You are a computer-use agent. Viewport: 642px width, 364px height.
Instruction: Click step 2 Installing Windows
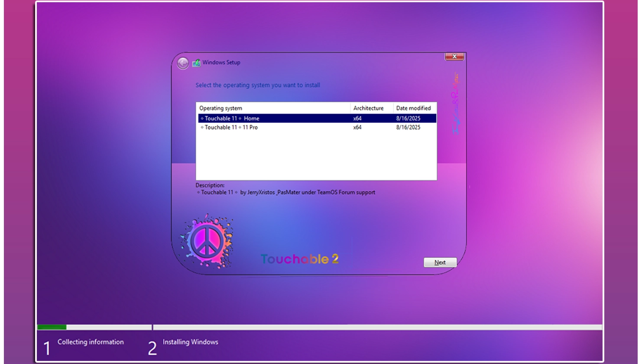[x=190, y=342]
